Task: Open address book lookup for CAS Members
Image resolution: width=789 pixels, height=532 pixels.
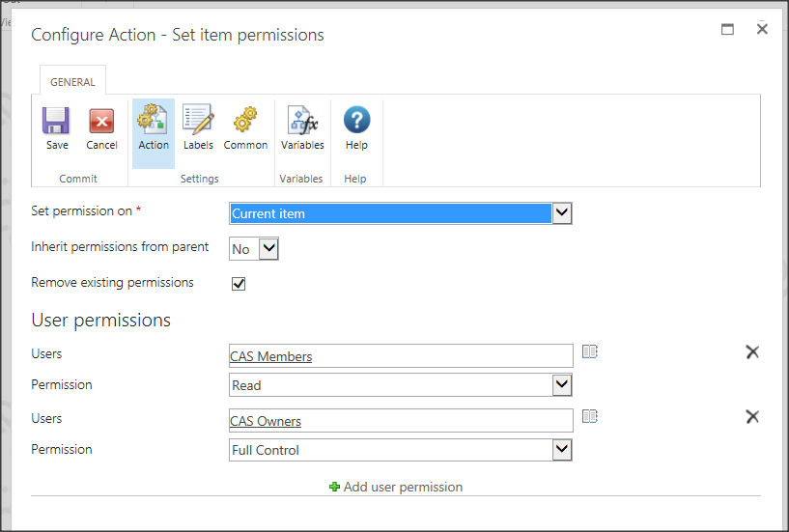Action: 590,351
